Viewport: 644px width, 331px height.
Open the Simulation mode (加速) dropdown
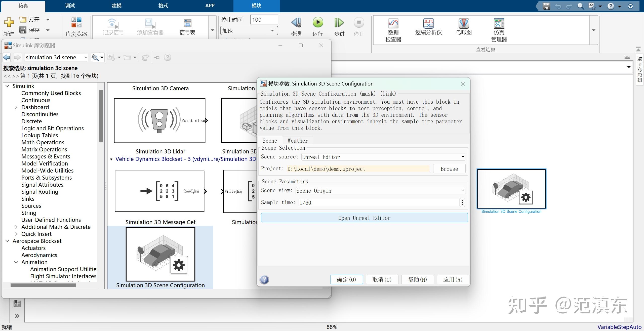click(249, 31)
